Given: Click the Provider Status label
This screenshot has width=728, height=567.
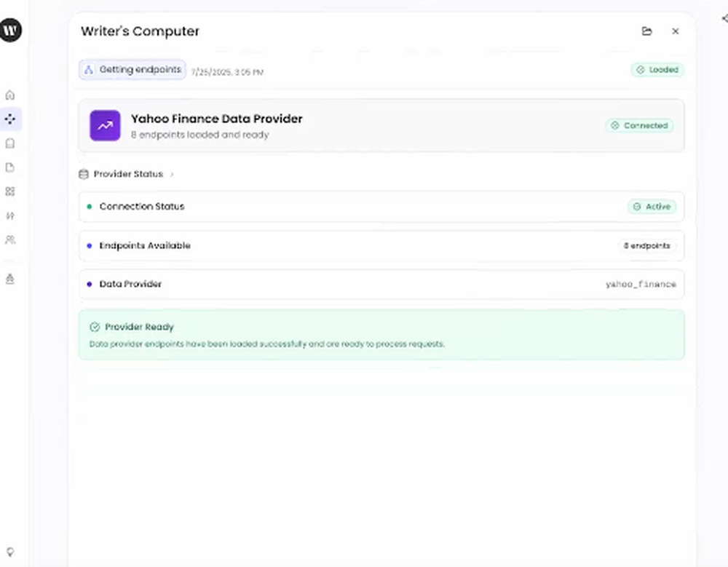Looking at the screenshot, I should [x=128, y=174].
